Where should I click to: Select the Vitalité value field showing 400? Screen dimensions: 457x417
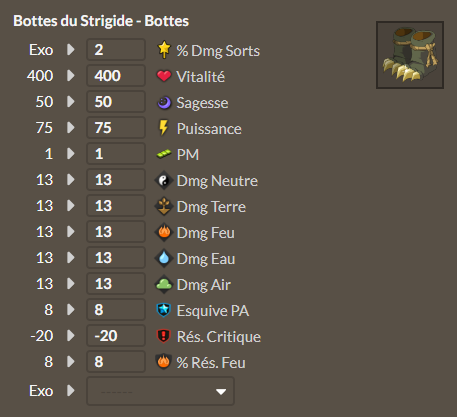[x=116, y=76]
